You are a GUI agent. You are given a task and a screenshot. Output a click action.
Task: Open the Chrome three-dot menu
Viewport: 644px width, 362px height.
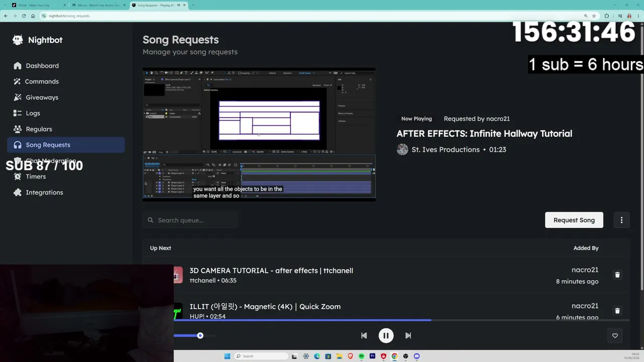click(638, 16)
